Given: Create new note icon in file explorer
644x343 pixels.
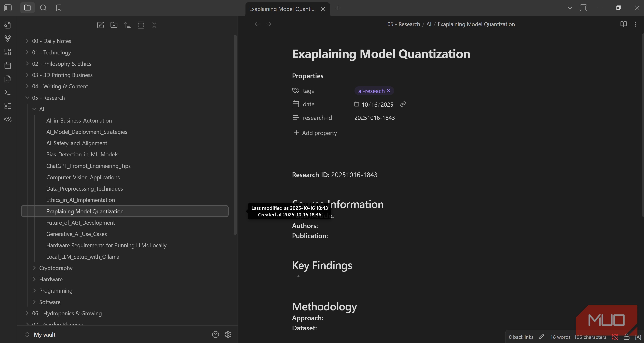Looking at the screenshot, I should pos(101,25).
